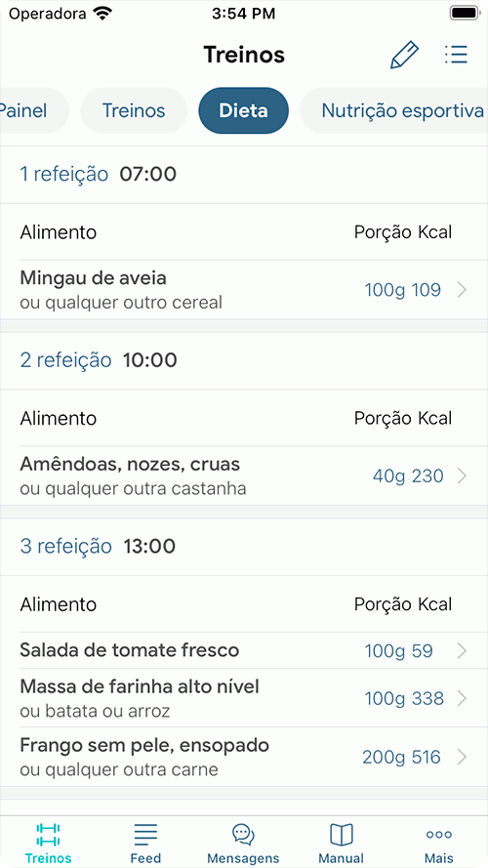This screenshot has width=488, height=868.
Task: Tap the pencil edit icon
Action: point(404,55)
